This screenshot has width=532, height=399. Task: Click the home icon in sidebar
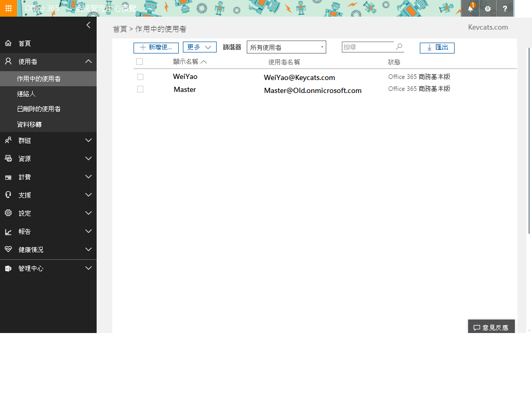[x=8, y=43]
